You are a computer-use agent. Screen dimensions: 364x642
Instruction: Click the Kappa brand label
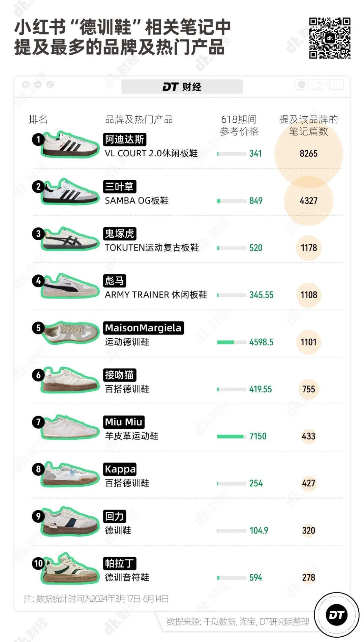(x=120, y=469)
